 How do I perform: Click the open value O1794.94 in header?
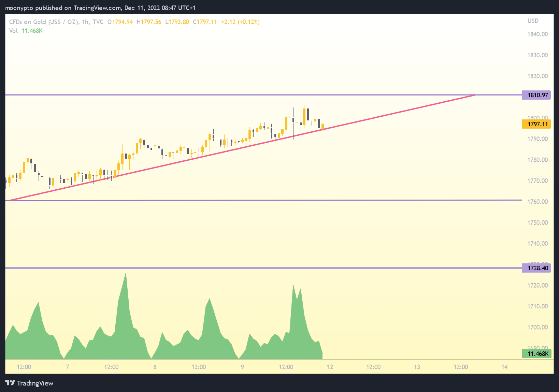pyautogui.click(x=120, y=22)
